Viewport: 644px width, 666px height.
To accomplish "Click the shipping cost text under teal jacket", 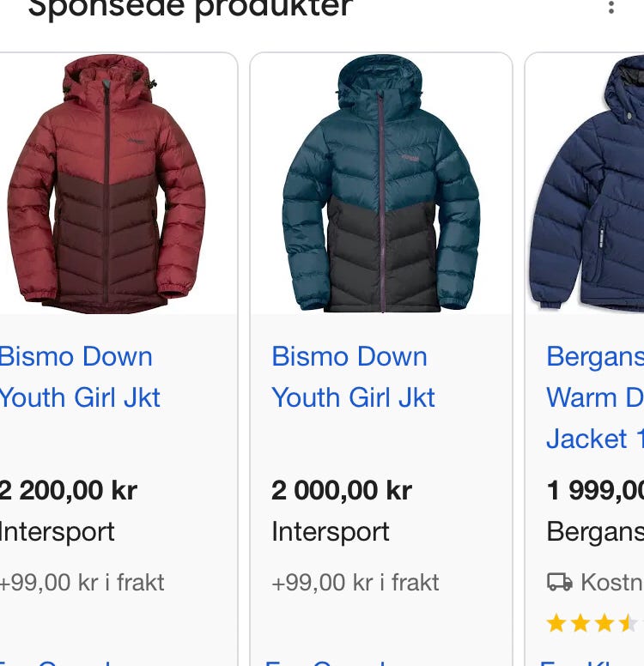I will [355, 583].
